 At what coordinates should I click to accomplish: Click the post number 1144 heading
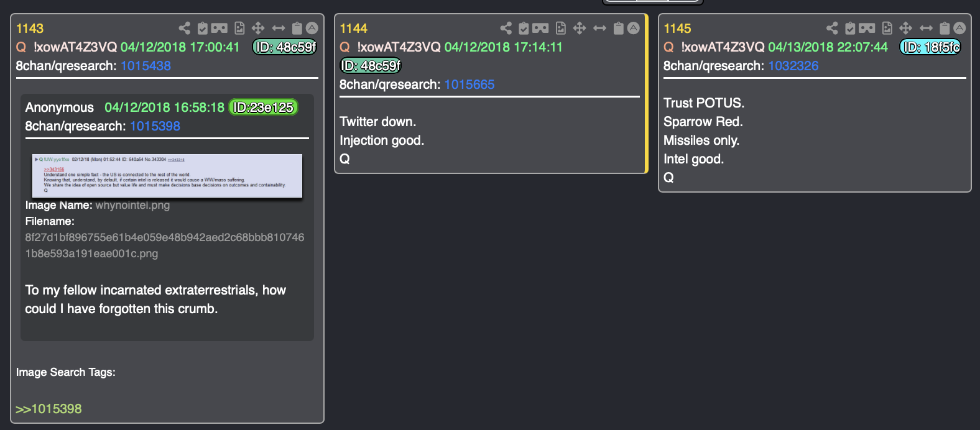point(353,29)
